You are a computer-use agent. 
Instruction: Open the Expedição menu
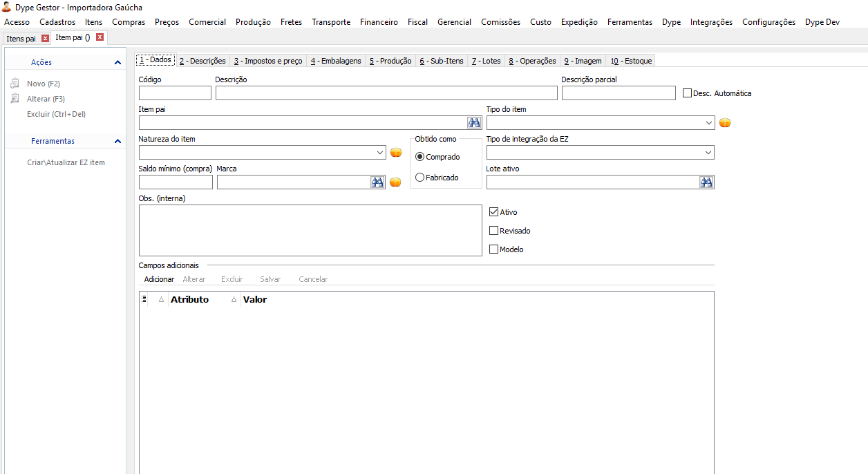coord(579,22)
